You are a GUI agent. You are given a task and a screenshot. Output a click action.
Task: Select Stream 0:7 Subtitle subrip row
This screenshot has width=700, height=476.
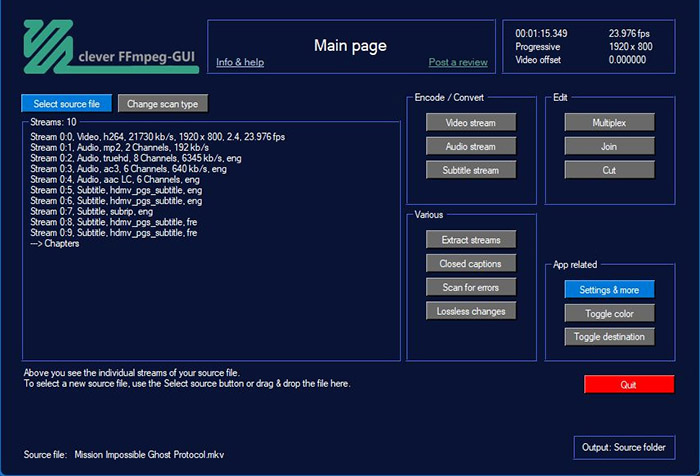point(92,212)
